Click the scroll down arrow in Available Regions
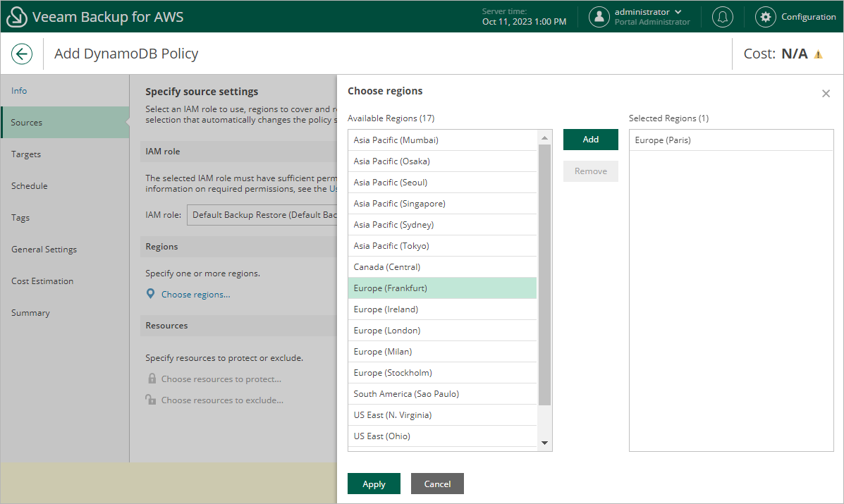 544,443
